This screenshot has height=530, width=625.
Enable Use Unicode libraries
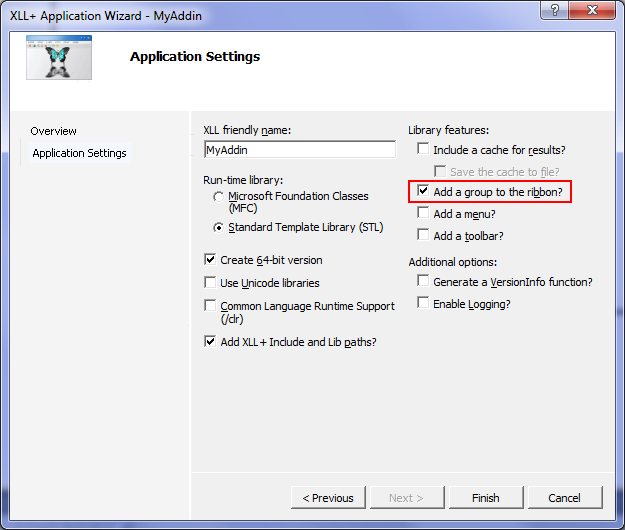[x=210, y=283]
